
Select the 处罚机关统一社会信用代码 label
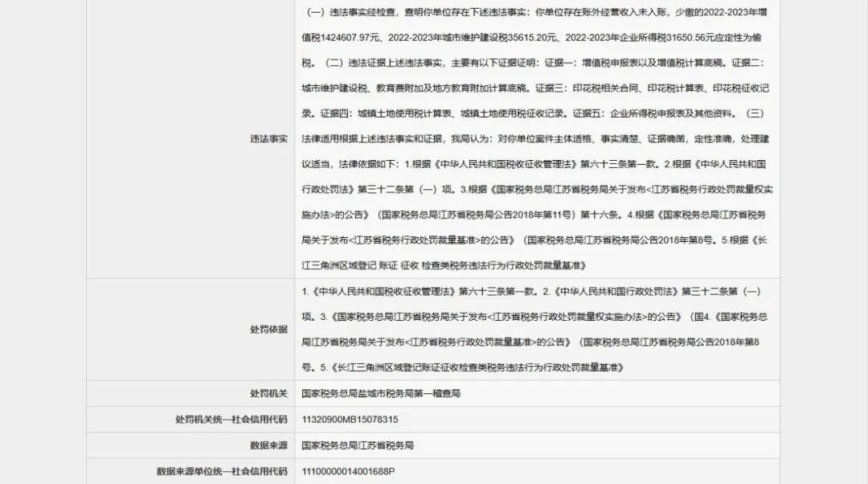[x=231, y=420]
